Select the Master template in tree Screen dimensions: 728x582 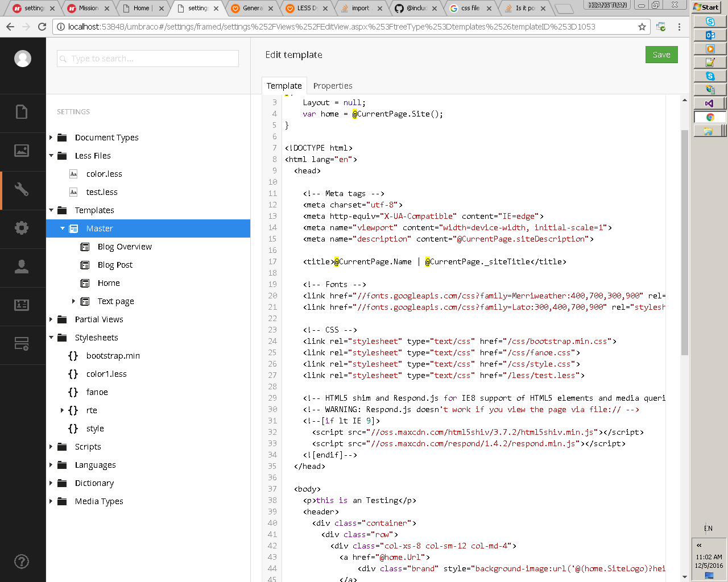click(x=148, y=228)
